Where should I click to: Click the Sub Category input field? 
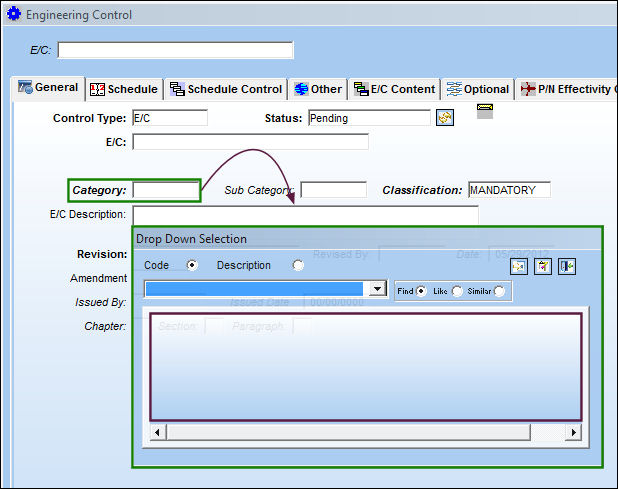333,190
